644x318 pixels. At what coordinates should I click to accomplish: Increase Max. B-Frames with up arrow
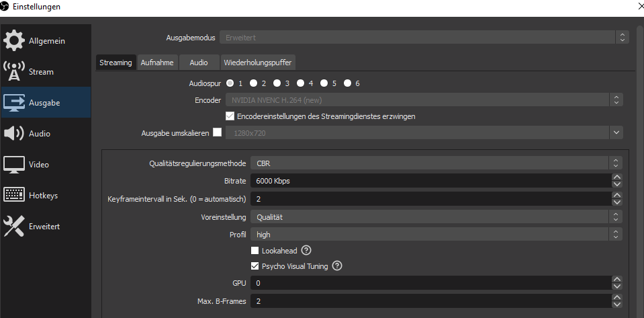[616, 298]
